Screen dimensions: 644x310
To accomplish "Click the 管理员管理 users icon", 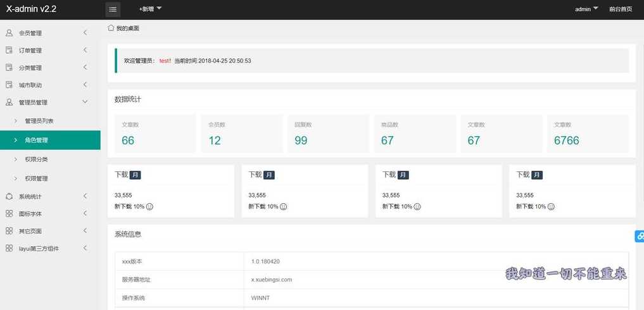I will coord(9,102).
